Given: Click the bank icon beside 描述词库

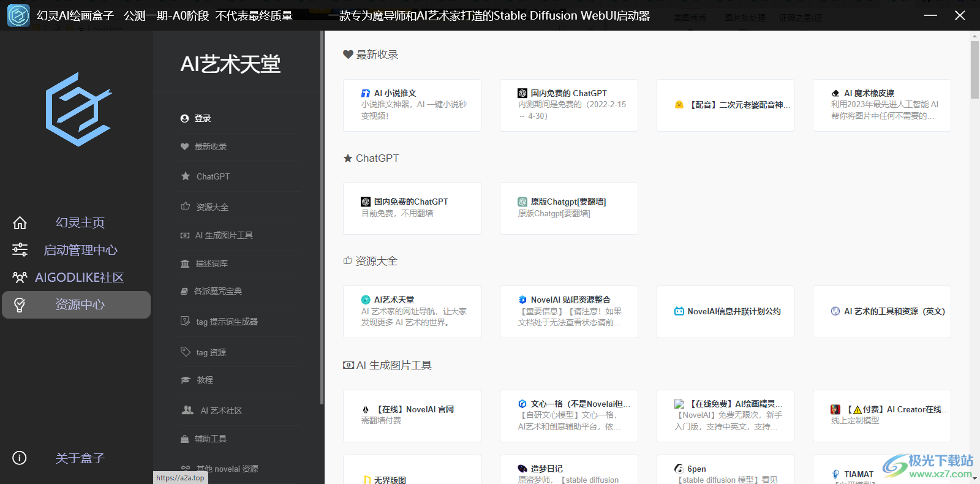Looking at the screenshot, I should tap(185, 263).
